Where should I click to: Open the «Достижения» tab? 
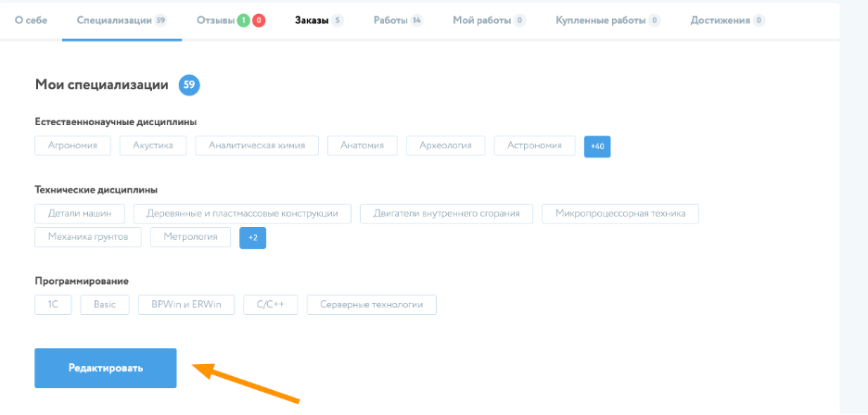(720, 19)
